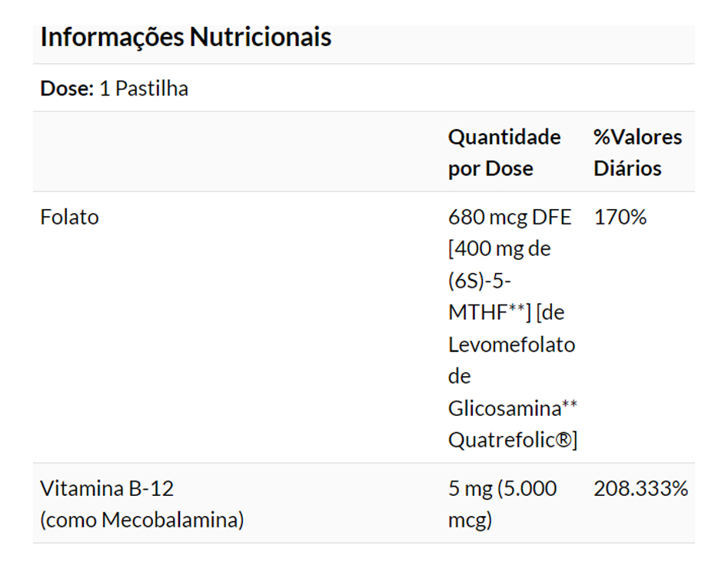
Task: Click the '5 mg (5.000' amount line
Action: (502, 488)
